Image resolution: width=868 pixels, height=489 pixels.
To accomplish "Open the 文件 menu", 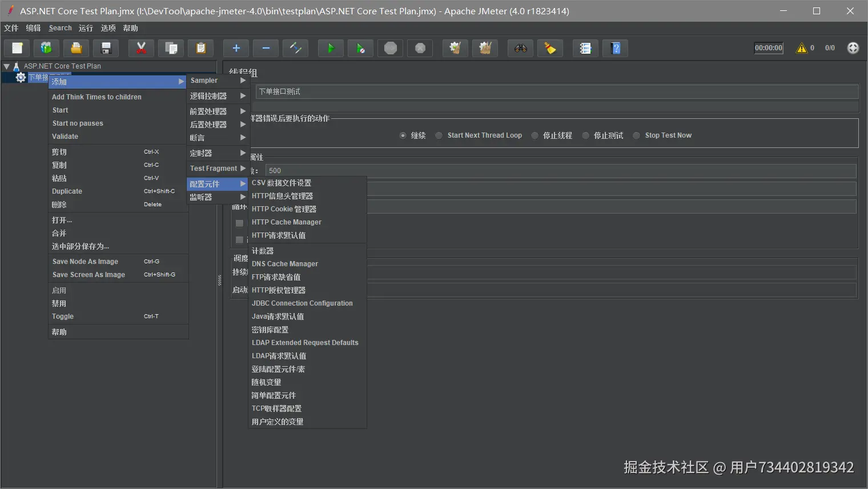I will click(x=11, y=28).
